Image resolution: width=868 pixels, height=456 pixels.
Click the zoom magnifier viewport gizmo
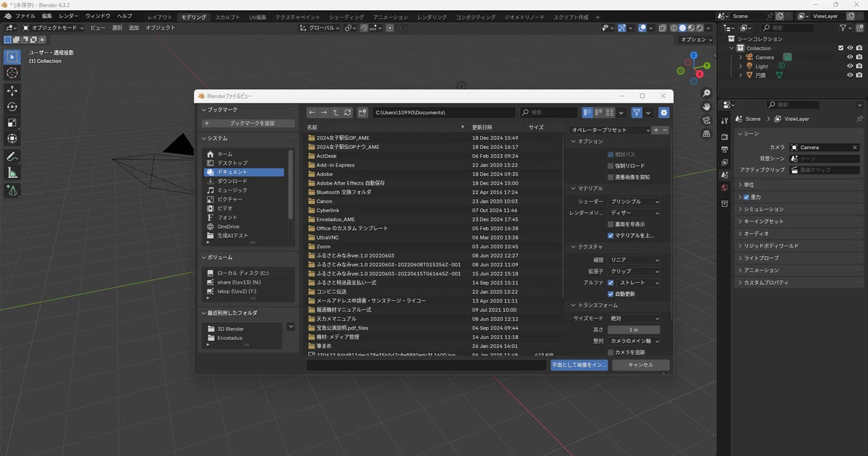707,93
